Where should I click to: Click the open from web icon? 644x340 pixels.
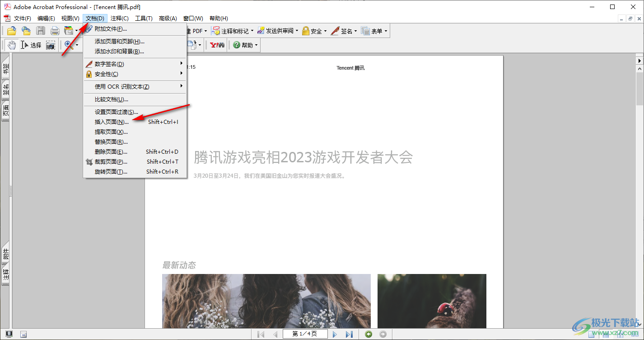(26, 31)
